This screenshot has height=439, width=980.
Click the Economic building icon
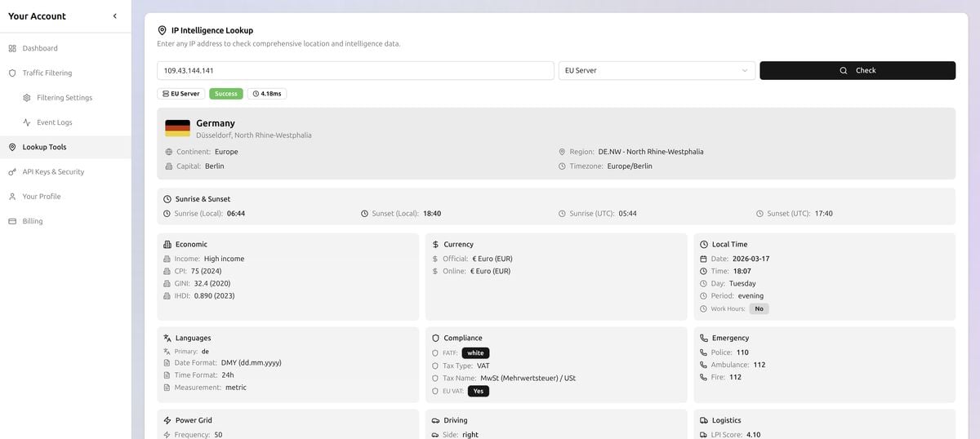pos(167,244)
